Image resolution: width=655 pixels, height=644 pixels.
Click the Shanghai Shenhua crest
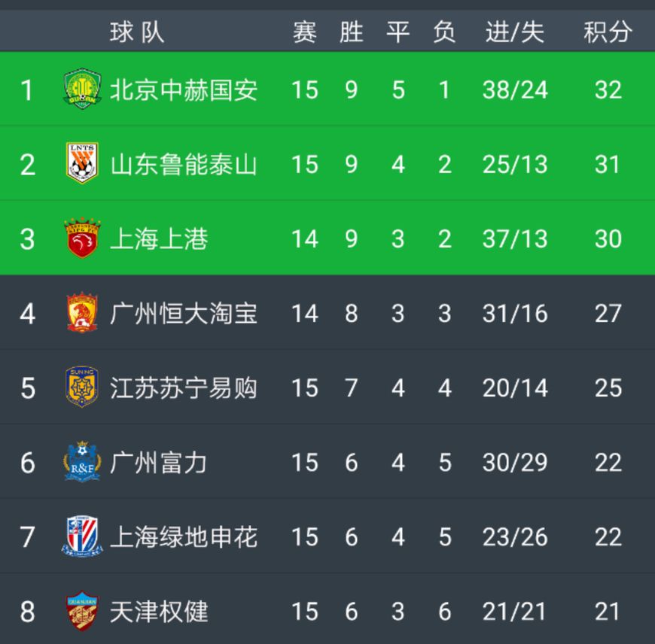pyautogui.click(x=82, y=536)
